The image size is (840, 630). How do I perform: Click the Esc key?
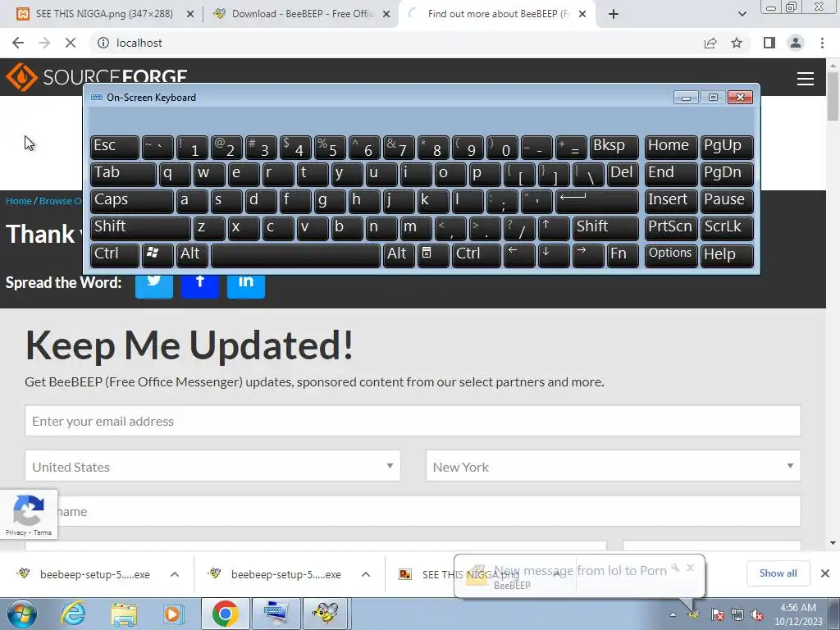click(115, 147)
